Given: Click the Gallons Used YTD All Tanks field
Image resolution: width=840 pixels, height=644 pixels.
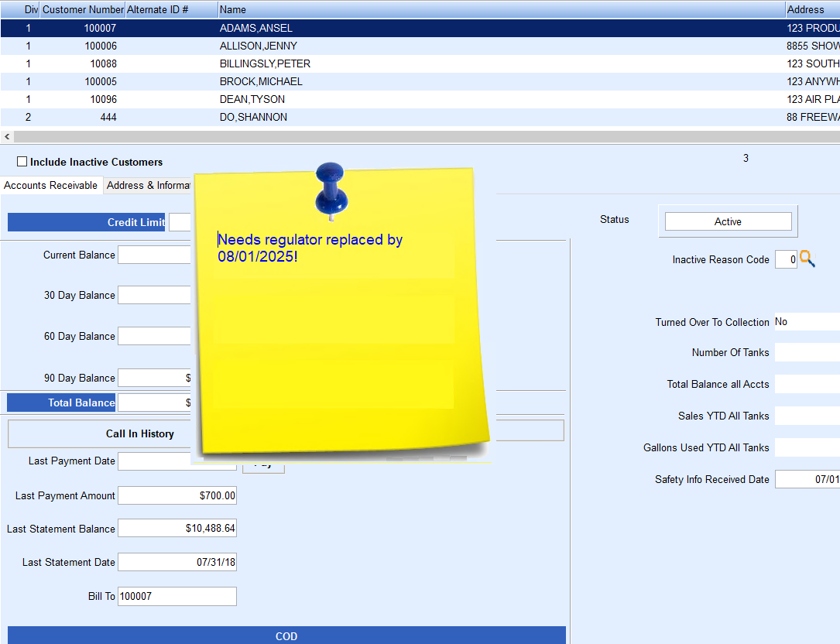Looking at the screenshot, I should tap(807, 447).
